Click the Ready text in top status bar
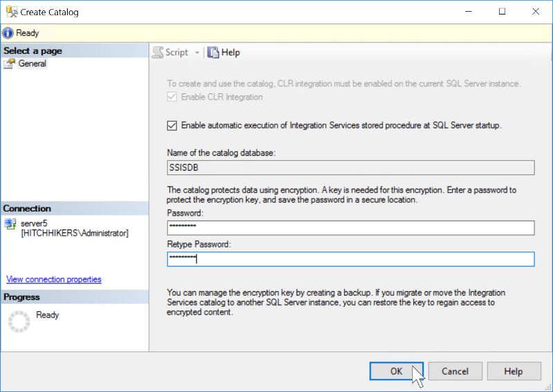 [x=27, y=33]
